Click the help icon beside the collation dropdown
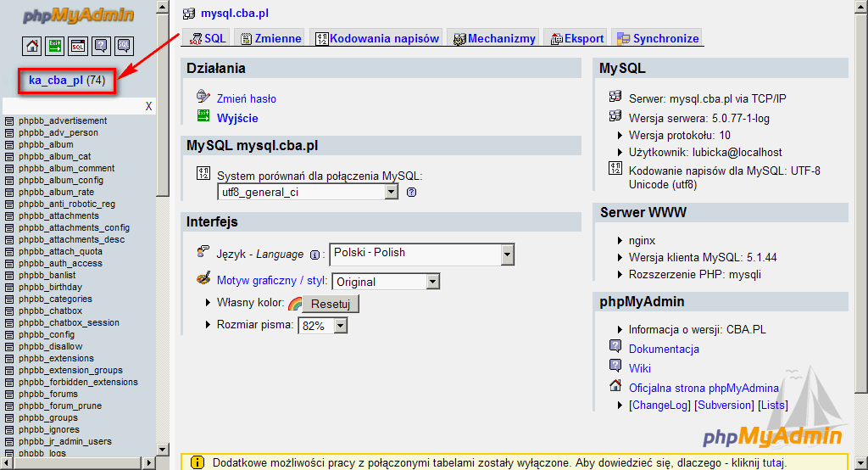Screen dimensions: 868x470 (411, 193)
